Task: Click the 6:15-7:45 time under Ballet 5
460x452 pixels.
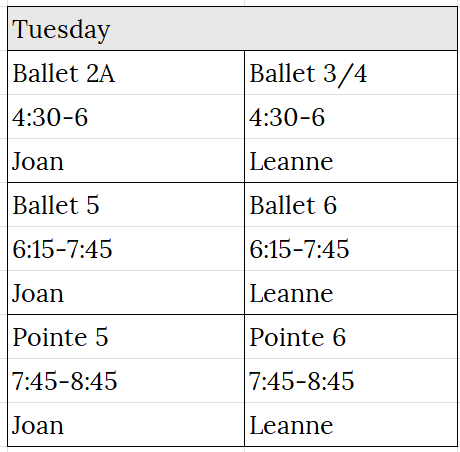Action: pos(126,249)
